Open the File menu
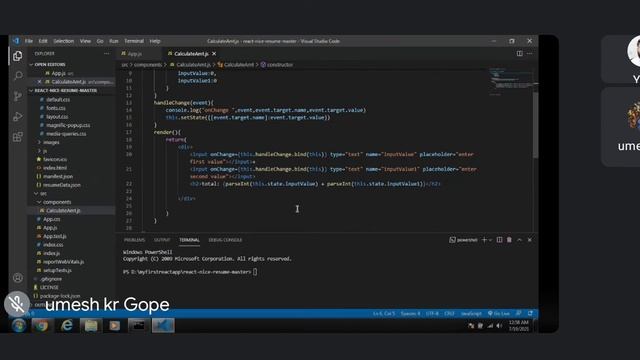Viewport: 640px width, 360px height. coord(29,41)
